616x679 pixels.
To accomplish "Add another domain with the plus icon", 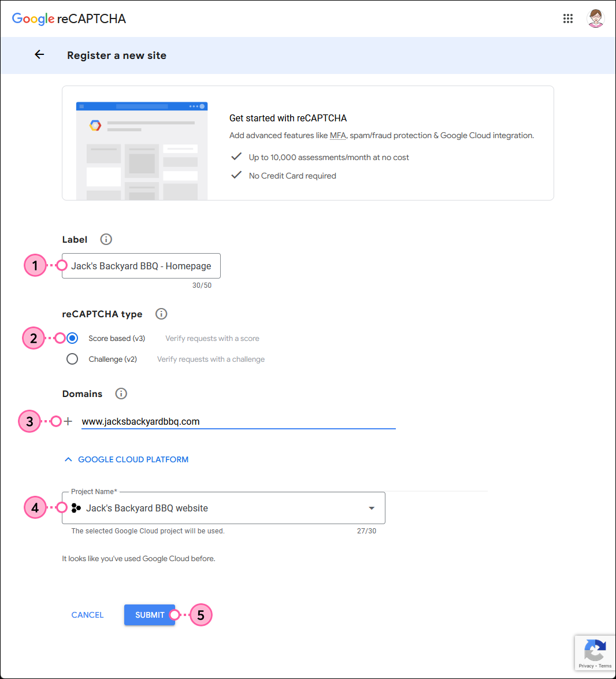I will 68,421.
